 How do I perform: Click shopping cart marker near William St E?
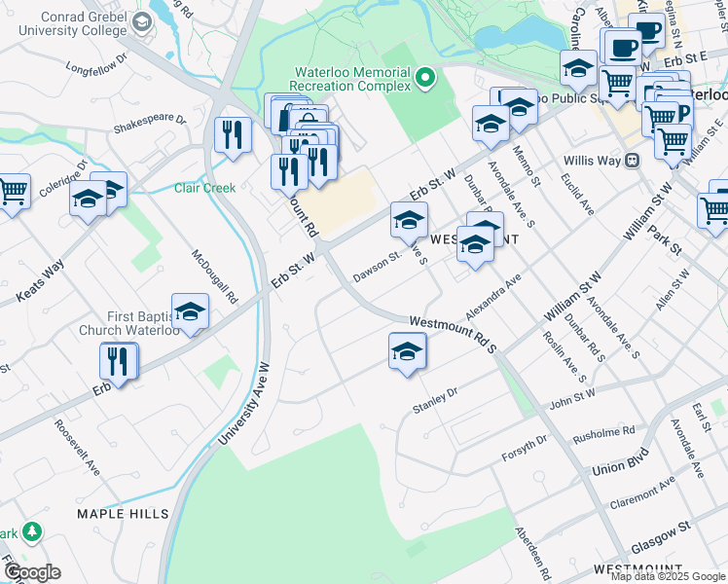[x=673, y=142]
